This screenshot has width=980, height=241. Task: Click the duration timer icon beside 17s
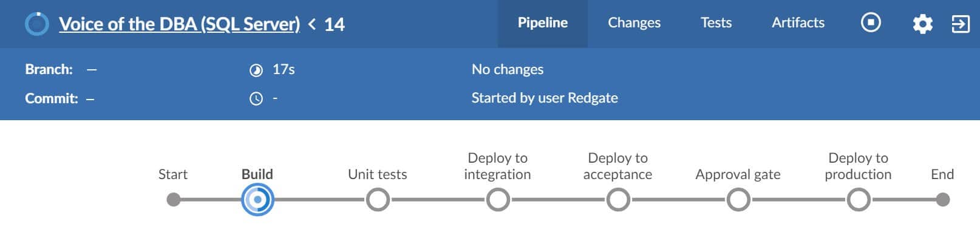(256, 70)
